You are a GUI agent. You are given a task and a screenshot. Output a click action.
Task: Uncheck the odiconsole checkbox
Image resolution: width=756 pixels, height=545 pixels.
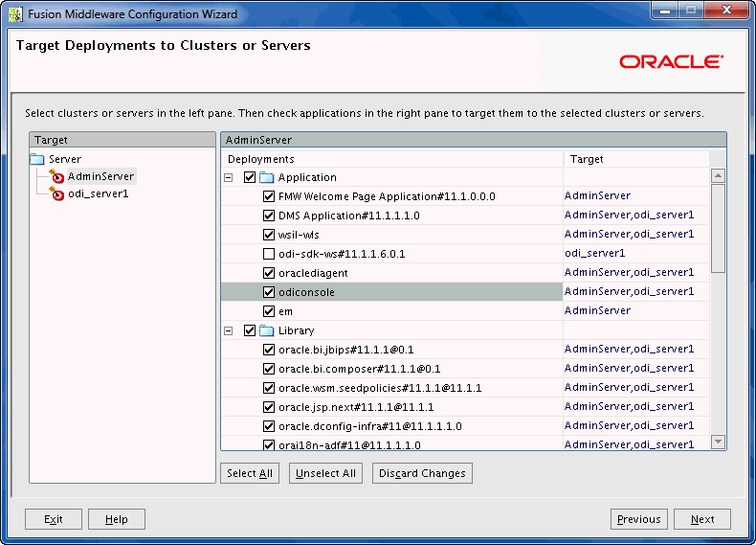coord(269,292)
